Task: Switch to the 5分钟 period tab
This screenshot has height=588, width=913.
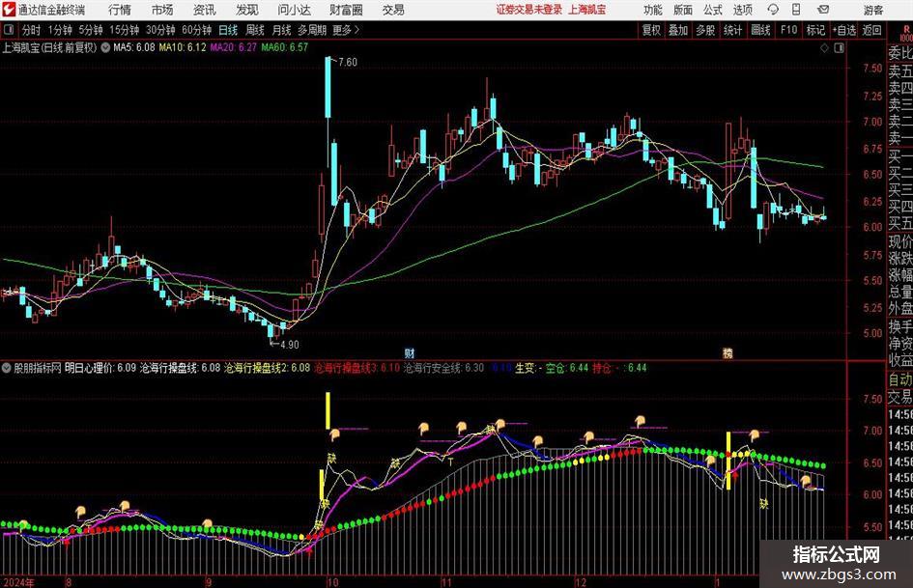Action: tap(90, 30)
